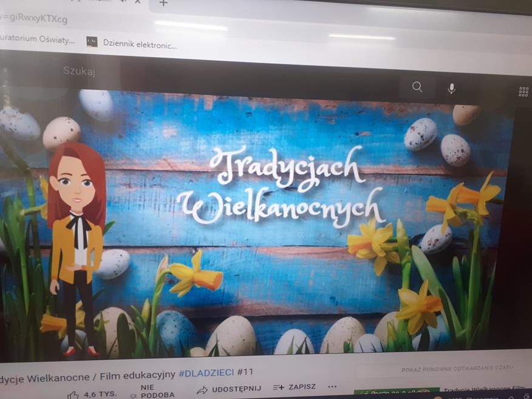Show chat replay via POKAŻ PONOWNE ODTWARZANIE CZATU
This screenshot has height=399, width=532.
tap(457, 369)
